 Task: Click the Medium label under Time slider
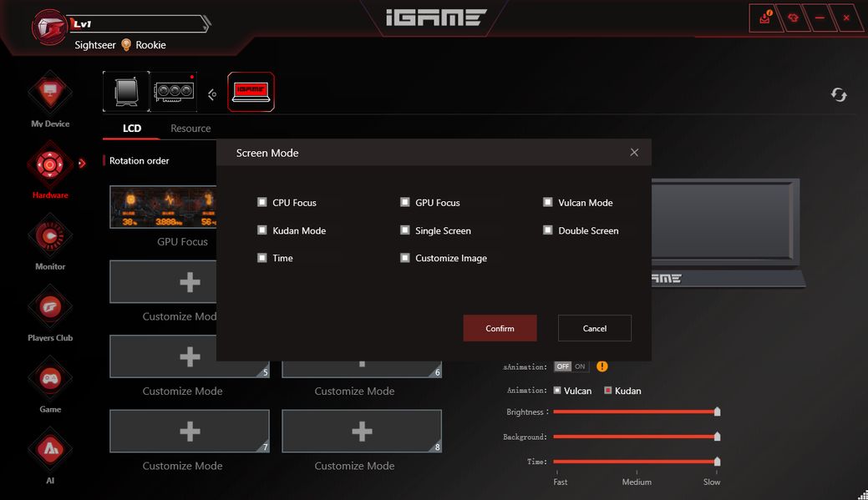[637, 482]
